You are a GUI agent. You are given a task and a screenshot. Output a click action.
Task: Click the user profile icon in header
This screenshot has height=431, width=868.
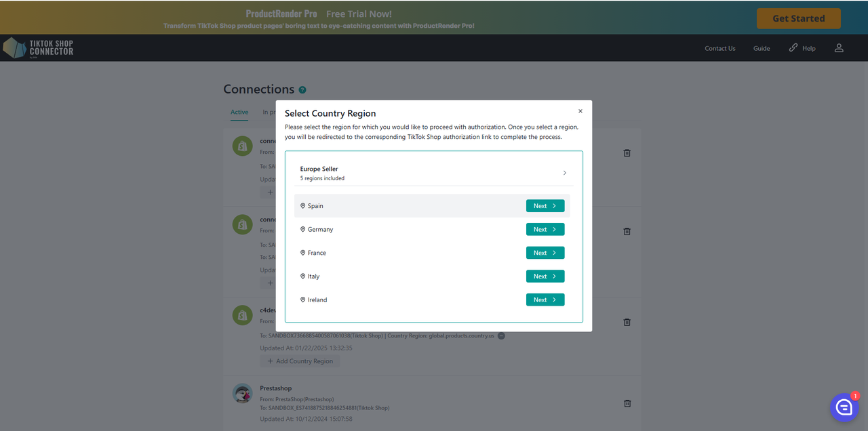(x=839, y=48)
